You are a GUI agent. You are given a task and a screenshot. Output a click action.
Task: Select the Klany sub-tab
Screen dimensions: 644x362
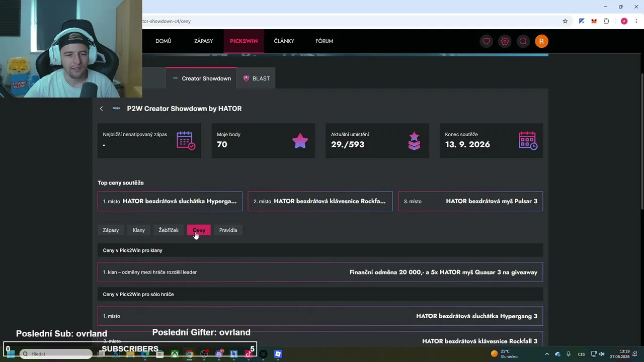click(x=139, y=230)
